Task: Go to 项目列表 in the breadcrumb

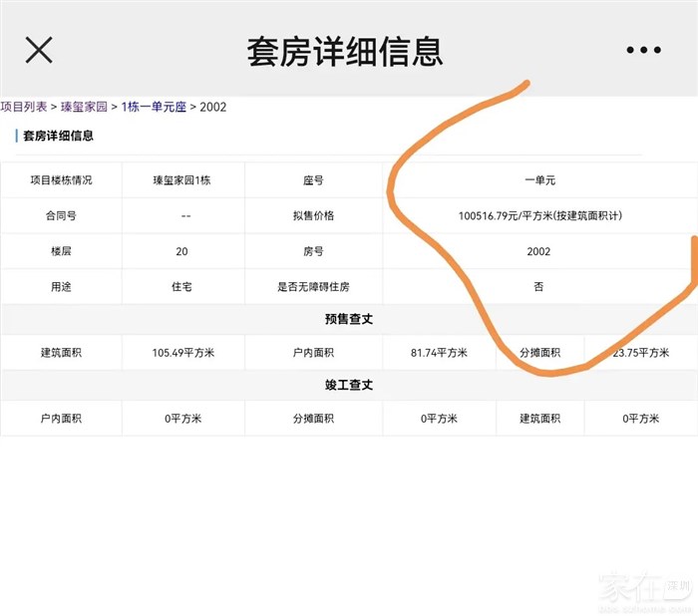Action: (24, 107)
